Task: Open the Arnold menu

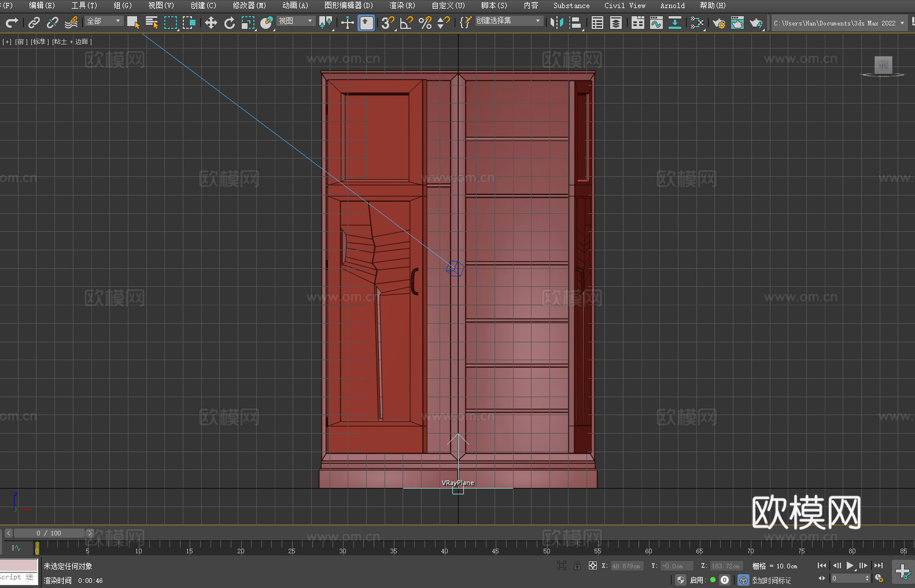Action: pyautogui.click(x=672, y=5)
